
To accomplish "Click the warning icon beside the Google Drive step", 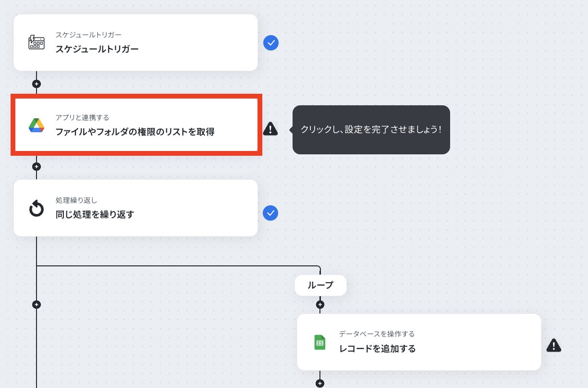I will 270,128.
